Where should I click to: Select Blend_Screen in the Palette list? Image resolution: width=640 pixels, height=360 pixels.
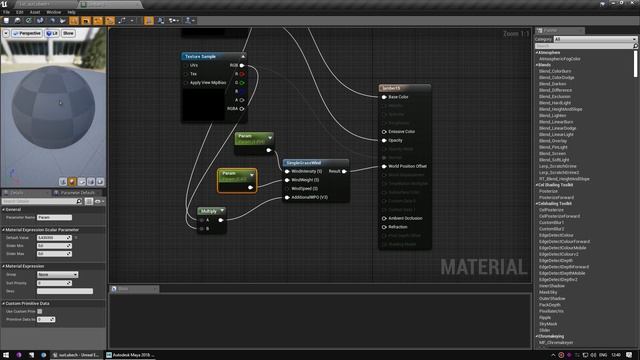pos(552,153)
